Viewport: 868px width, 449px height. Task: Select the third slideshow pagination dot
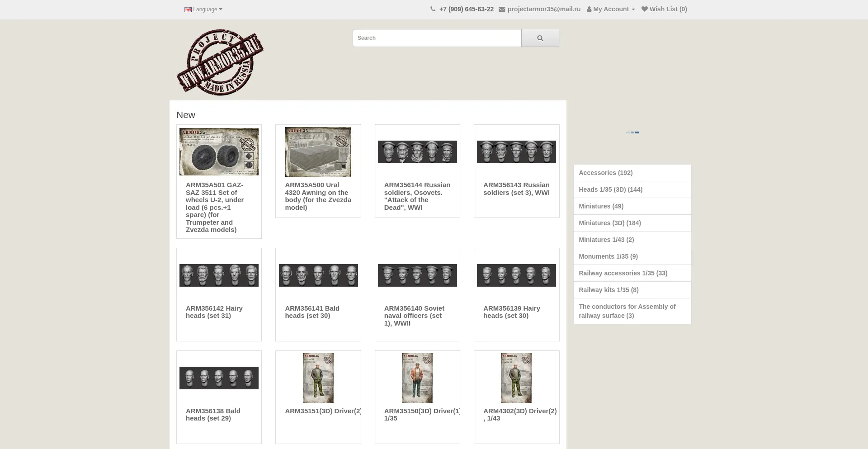(637, 132)
